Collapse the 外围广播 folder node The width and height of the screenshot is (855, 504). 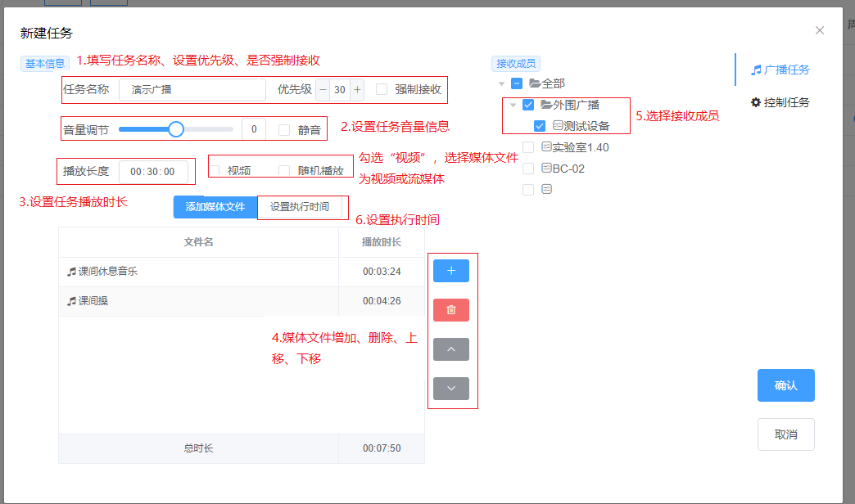point(513,105)
